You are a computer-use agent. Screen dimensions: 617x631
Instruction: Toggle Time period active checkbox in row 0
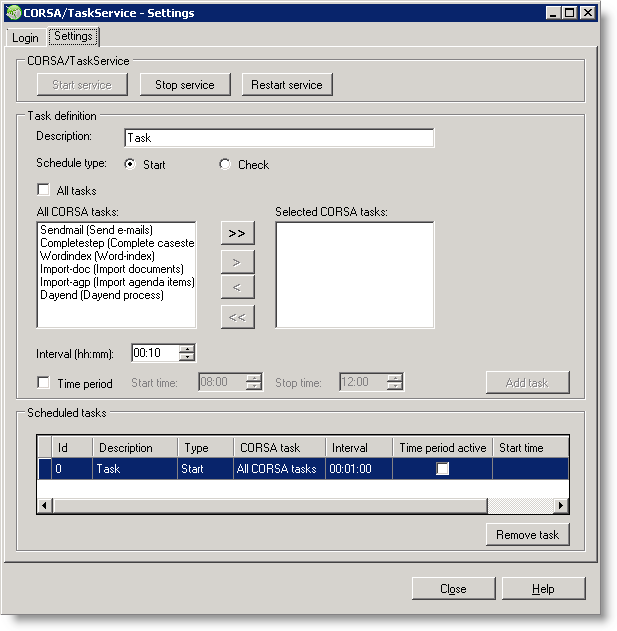click(442, 468)
